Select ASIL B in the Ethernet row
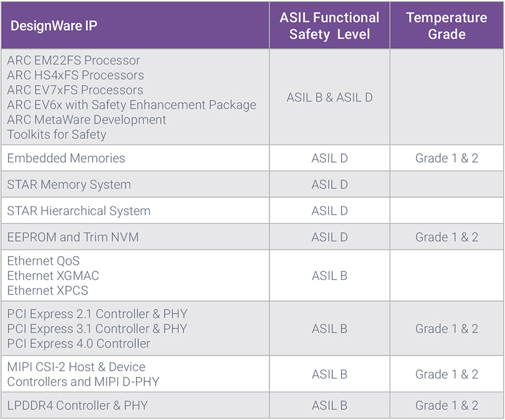The image size is (505, 420). tap(329, 276)
